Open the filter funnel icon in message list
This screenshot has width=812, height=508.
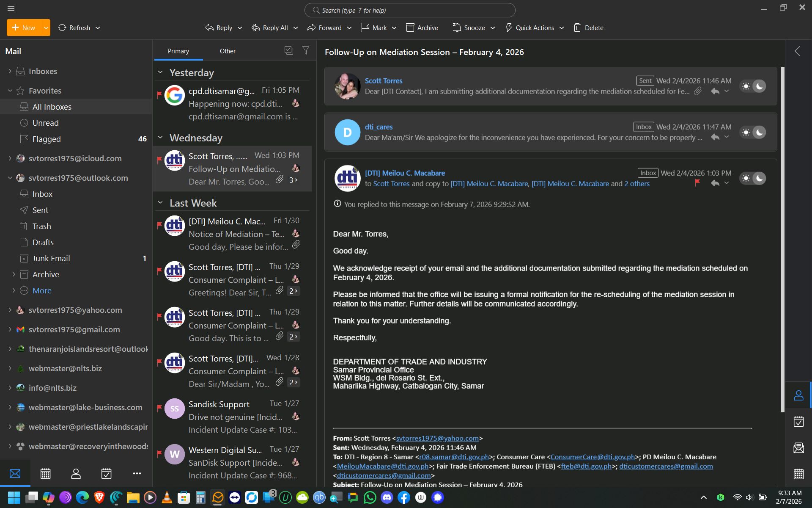click(x=306, y=51)
